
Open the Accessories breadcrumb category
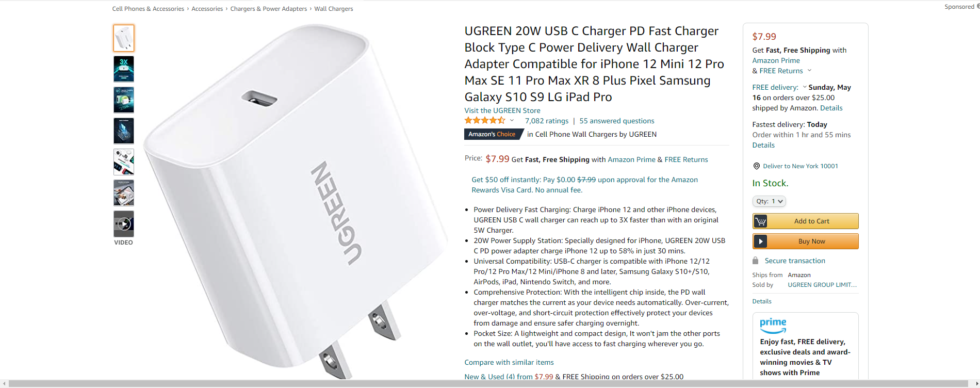click(x=207, y=9)
